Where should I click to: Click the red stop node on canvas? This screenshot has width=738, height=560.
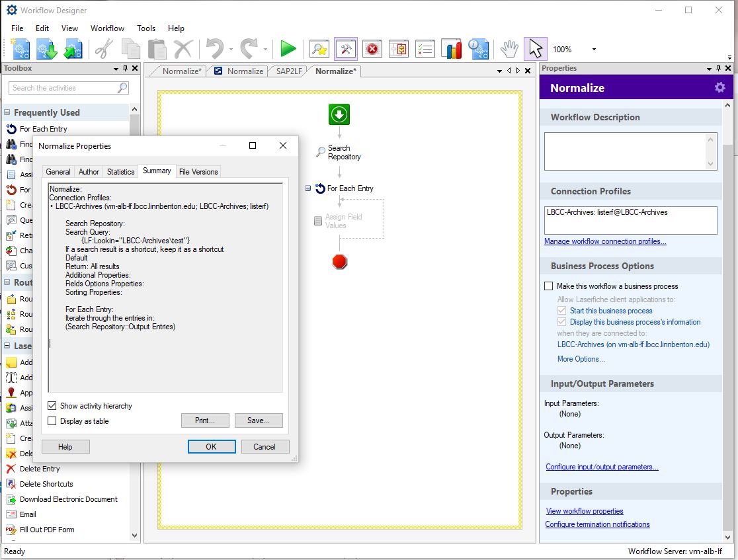339,262
